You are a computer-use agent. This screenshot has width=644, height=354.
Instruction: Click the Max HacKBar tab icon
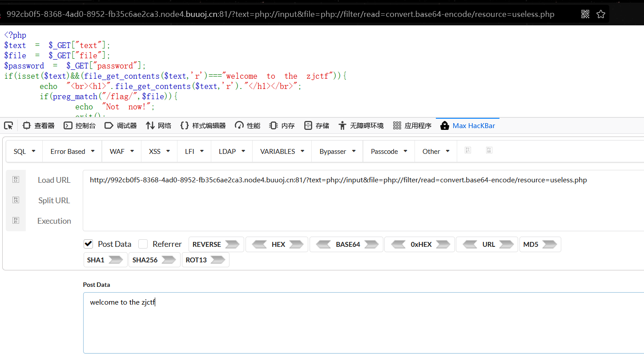coord(444,125)
